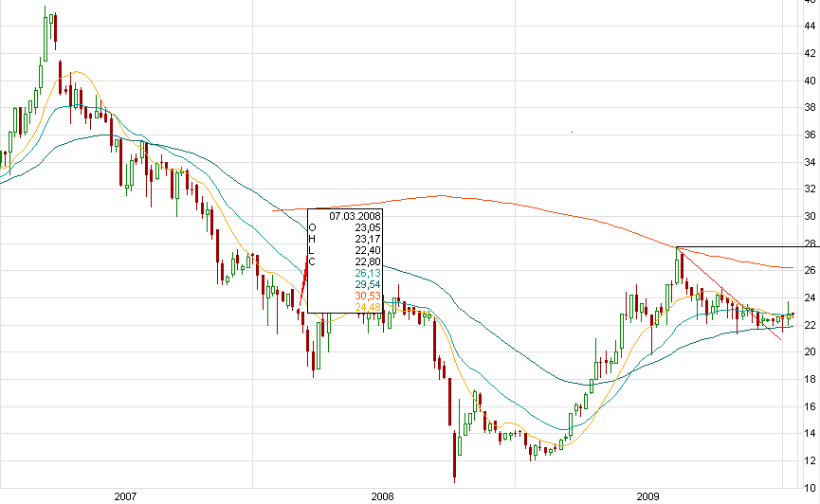The height and width of the screenshot is (504, 820).
Task: Click the red average value 30,53
Action: point(368,296)
